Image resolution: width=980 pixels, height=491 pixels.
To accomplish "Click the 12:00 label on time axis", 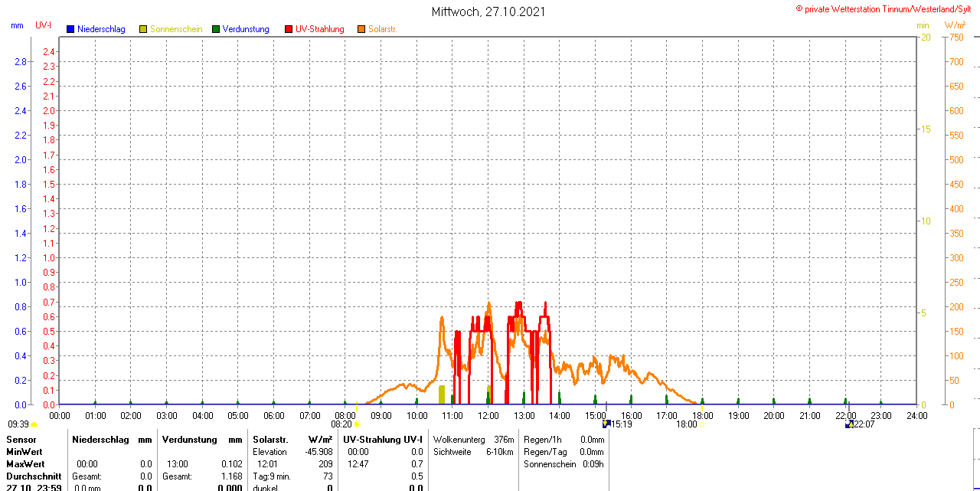I will (488, 415).
